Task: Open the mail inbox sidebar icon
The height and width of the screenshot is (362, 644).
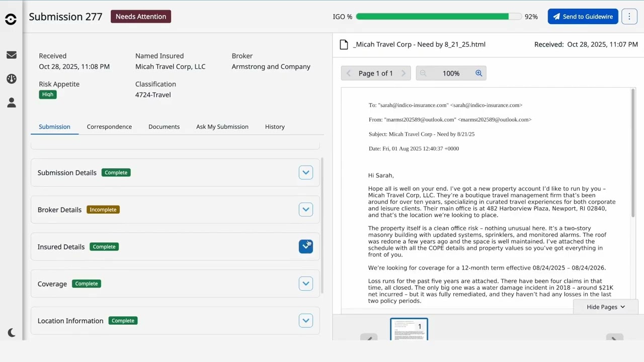Action: pos(11,55)
